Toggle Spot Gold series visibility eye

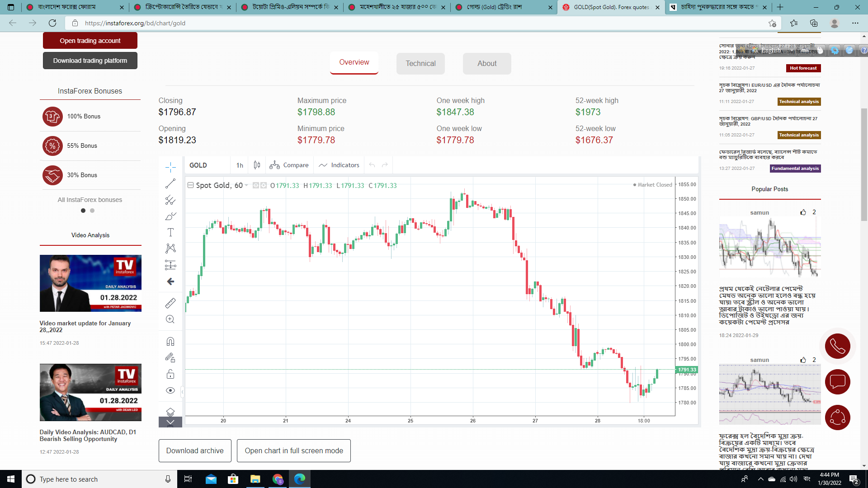tap(255, 185)
